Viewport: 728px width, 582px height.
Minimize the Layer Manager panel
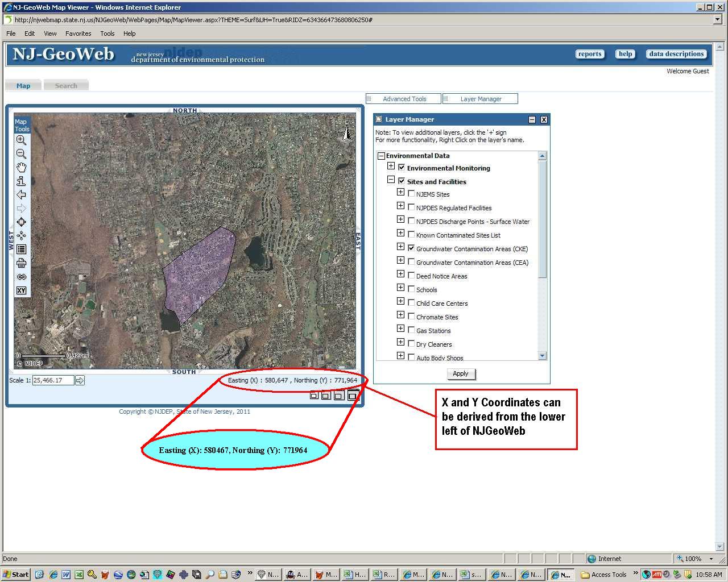pos(532,119)
